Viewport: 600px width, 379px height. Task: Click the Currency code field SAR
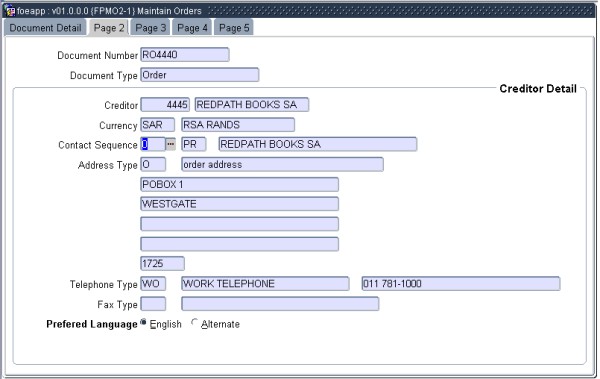(x=158, y=125)
